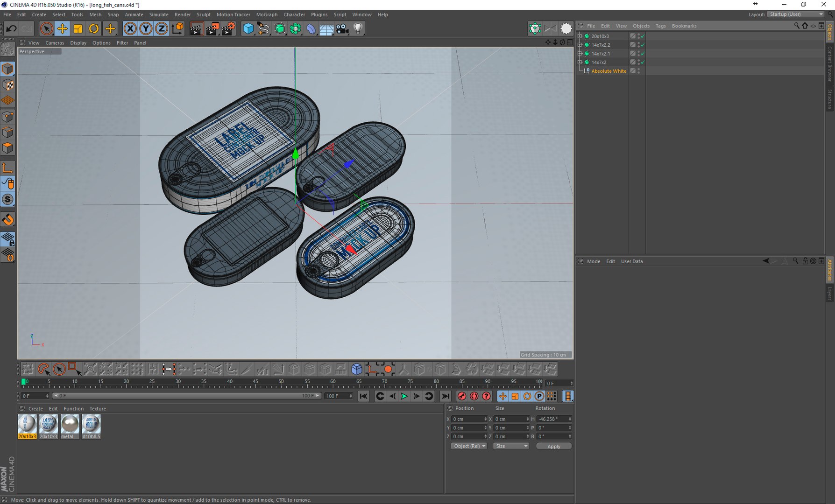Screen dimensions: 835x504
Task: Add a Cube primitive object
Action: coord(248,29)
